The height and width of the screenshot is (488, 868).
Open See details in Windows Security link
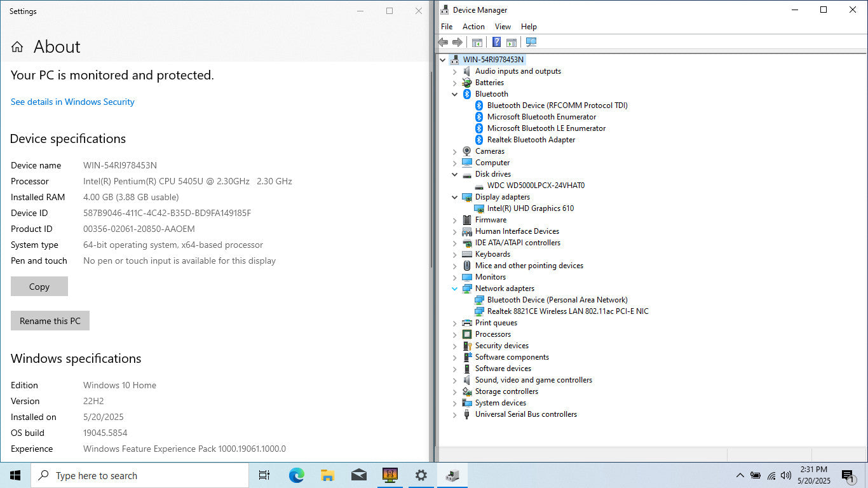click(72, 102)
